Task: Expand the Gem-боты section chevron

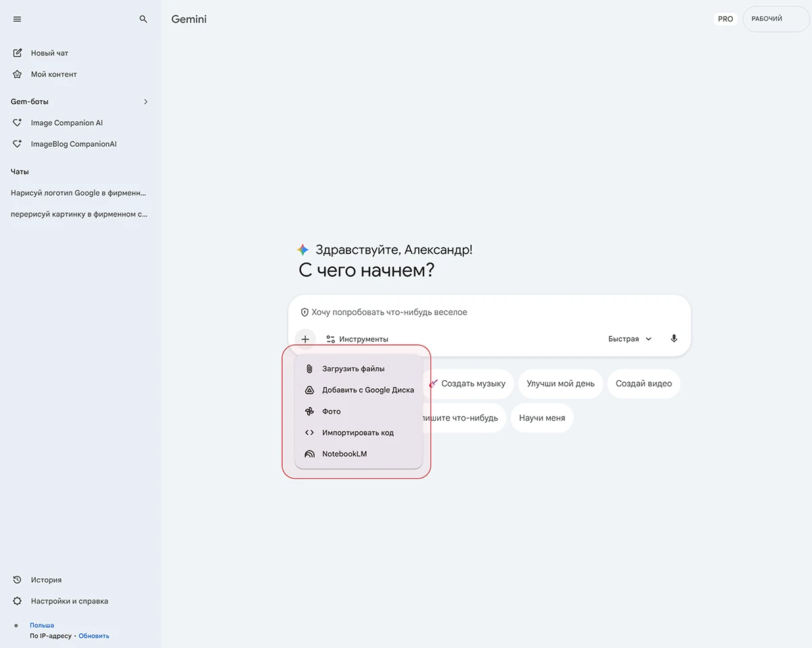Action: pos(145,101)
